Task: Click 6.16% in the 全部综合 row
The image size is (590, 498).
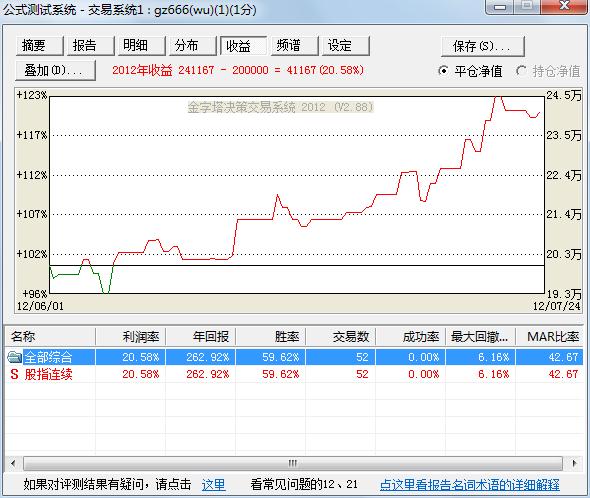Action: pyautogui.click(x=494, y=357)
